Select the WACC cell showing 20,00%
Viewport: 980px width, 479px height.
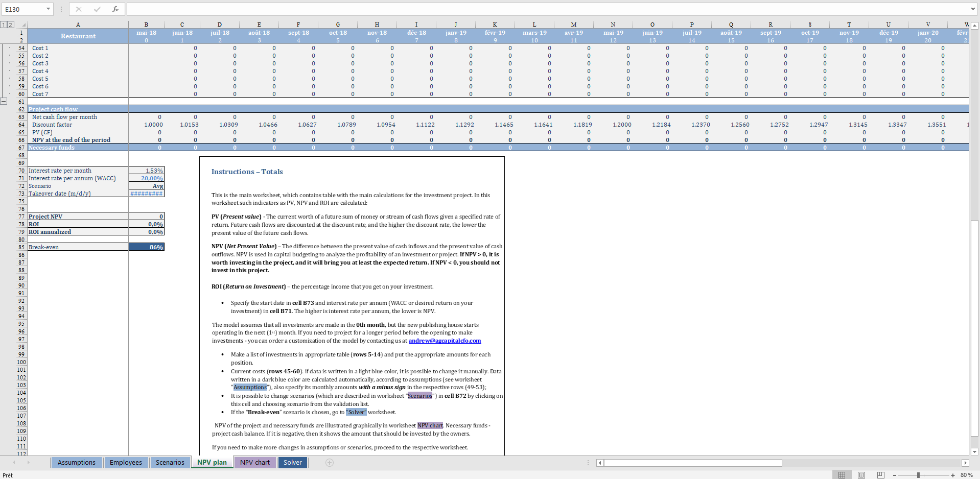[x=146, y=178]
